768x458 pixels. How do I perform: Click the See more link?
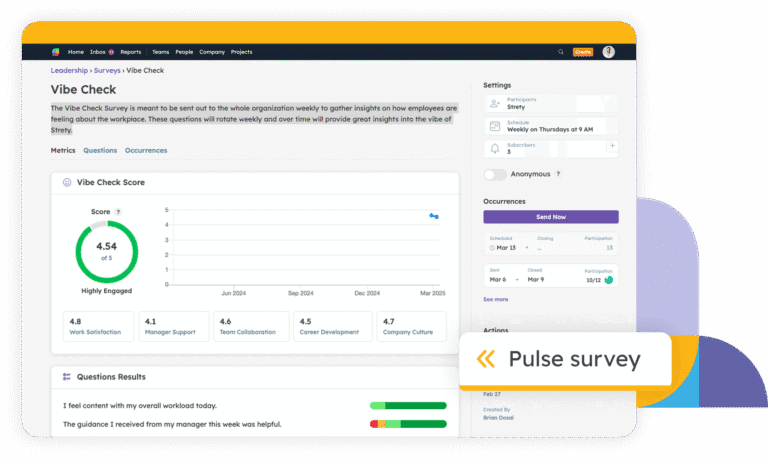[495, 299]
